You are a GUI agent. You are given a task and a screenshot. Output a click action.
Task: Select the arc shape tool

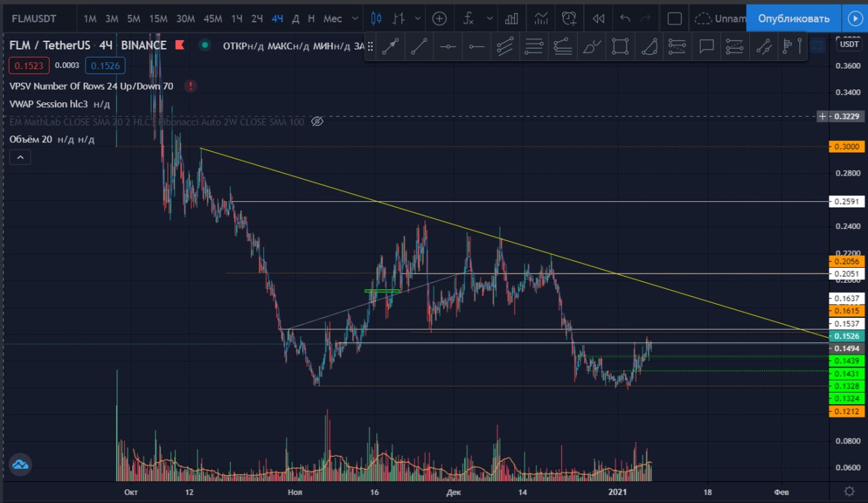tap(649, 46)
